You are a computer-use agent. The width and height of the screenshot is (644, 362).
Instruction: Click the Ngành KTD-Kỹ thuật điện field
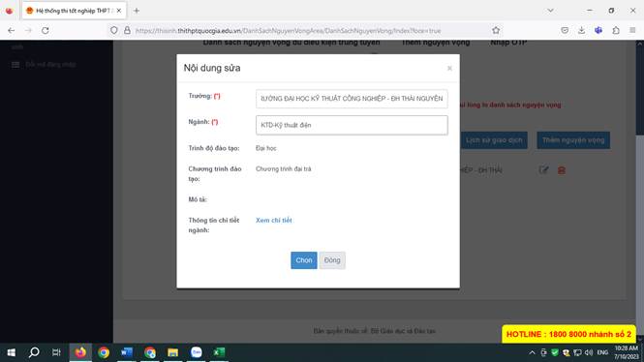point(352,125)
